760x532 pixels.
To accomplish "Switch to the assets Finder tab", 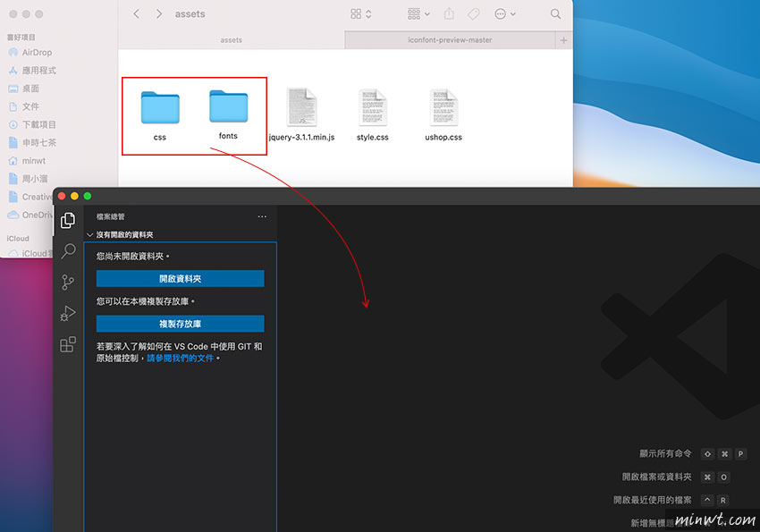I will [x=232, y=40].
